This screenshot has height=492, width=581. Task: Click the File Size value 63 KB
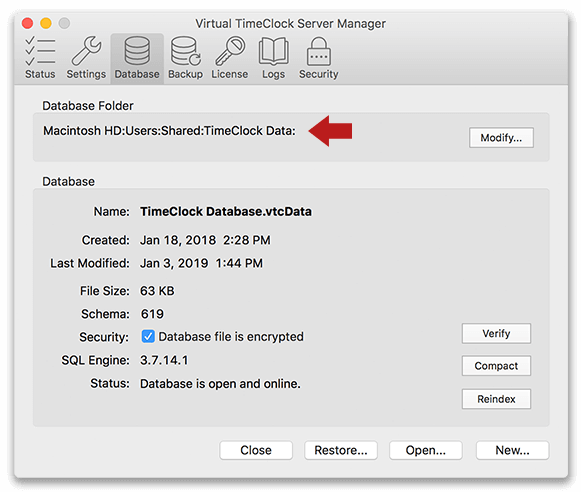pyautogui.click(x=157, y=291)
